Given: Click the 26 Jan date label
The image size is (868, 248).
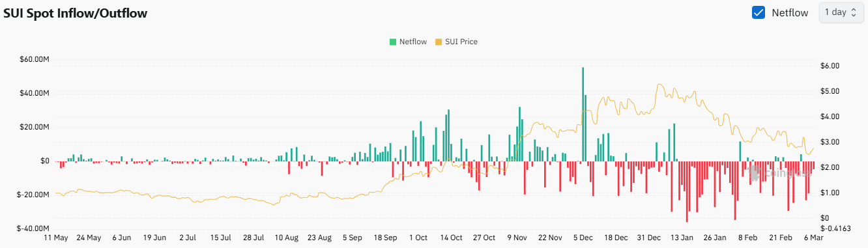Looking at the screenshot, I should [x=716, y=238].
